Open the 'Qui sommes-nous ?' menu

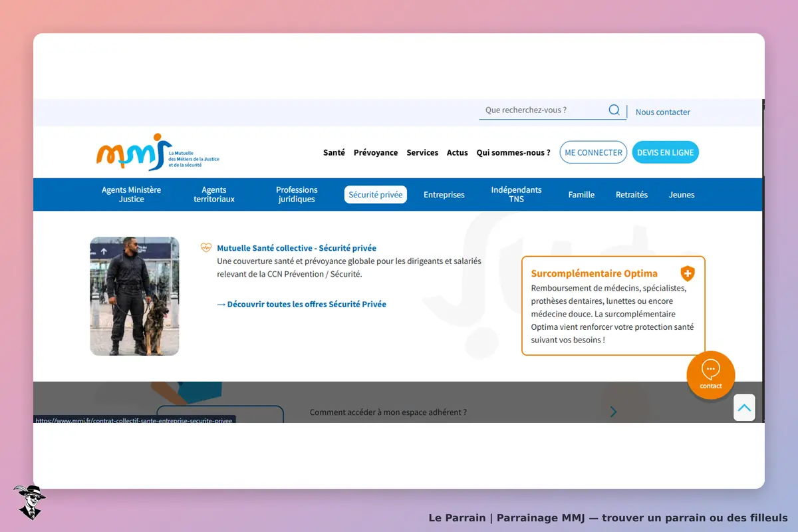coord(513,152)
